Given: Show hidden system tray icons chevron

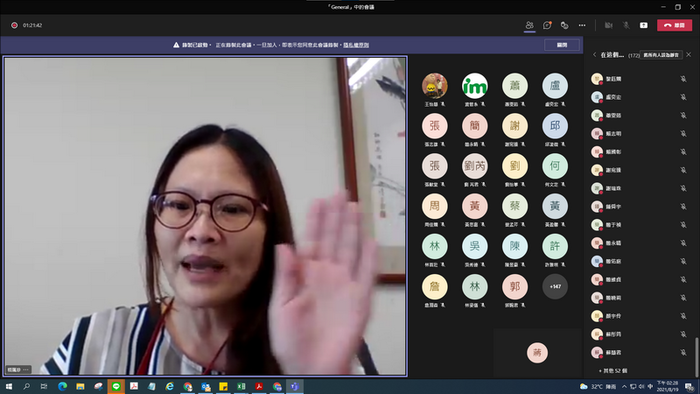Looking at the screenshot, I should [x=624, y=386].
